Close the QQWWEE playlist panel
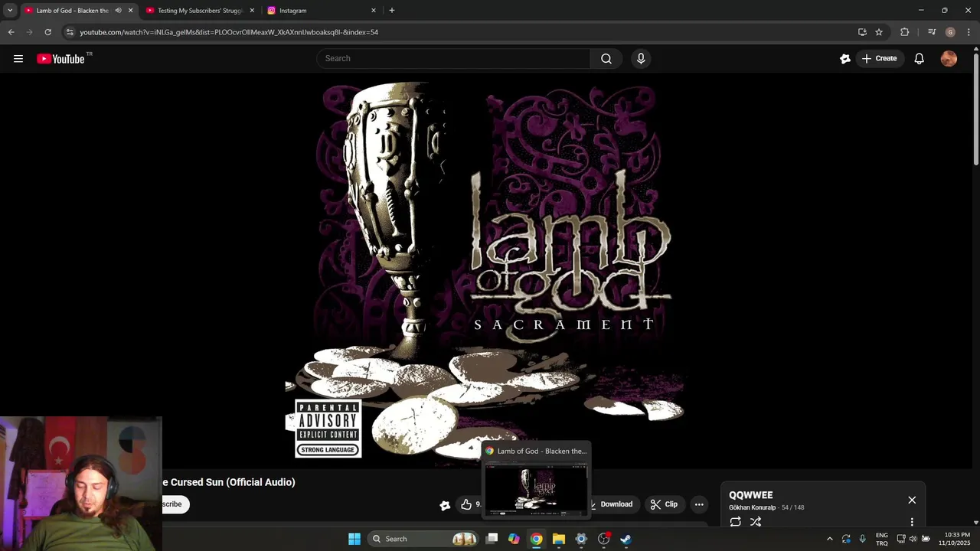 (912, 500)
